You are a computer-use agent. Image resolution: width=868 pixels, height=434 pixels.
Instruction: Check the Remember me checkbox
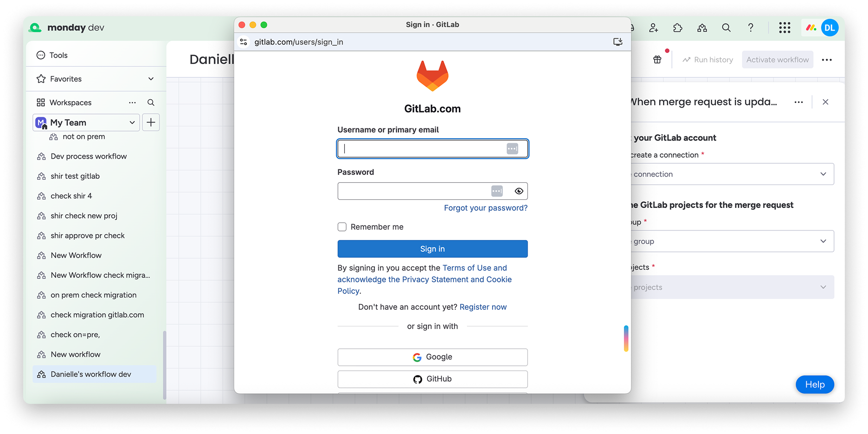click(342, 227)
